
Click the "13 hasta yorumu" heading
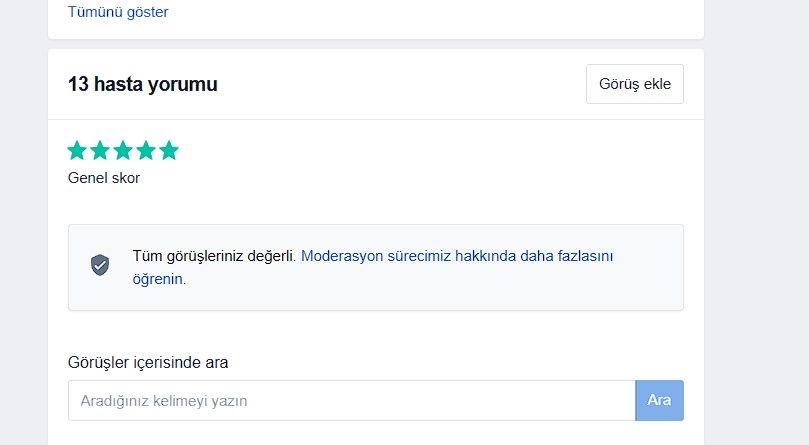(143, 85)
